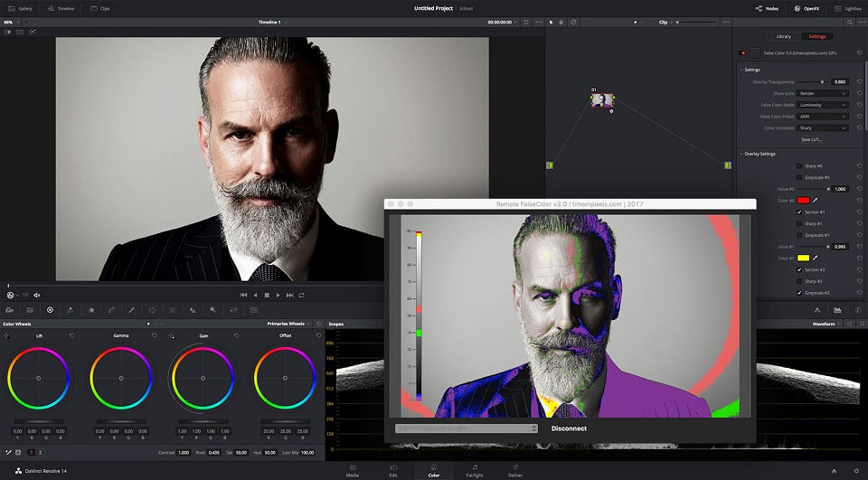
Task: Open the Power Window palette
Action: pyautogui.click(x=152, y=310)
